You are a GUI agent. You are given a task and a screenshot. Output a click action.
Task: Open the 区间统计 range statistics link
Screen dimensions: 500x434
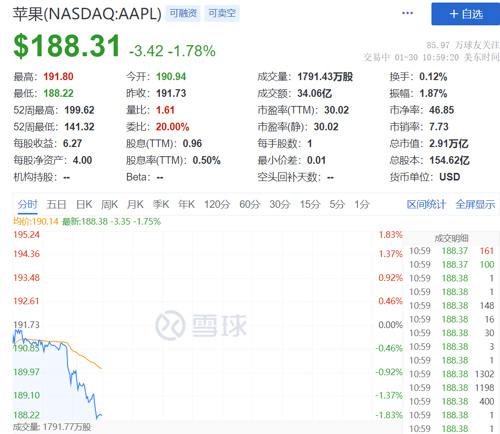(x=426, y=204)
